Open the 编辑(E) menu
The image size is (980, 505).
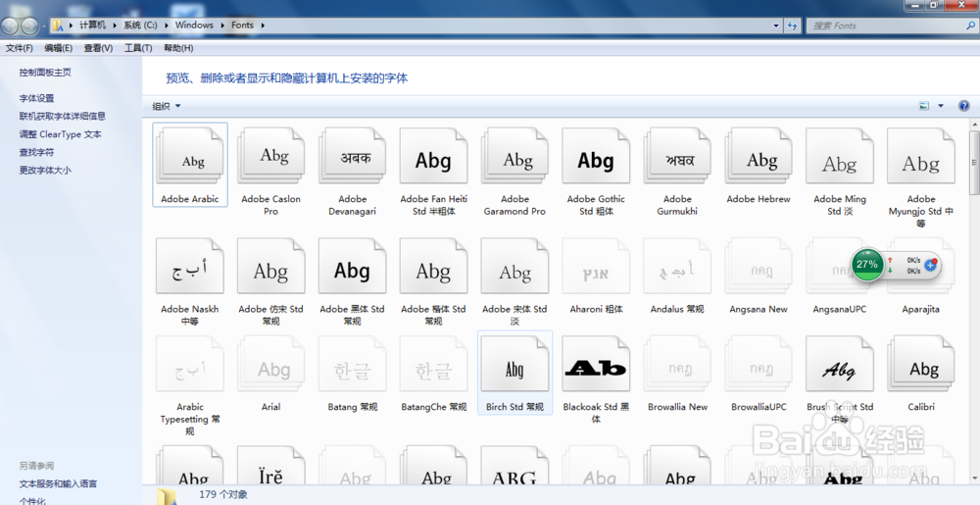[58, 48]
